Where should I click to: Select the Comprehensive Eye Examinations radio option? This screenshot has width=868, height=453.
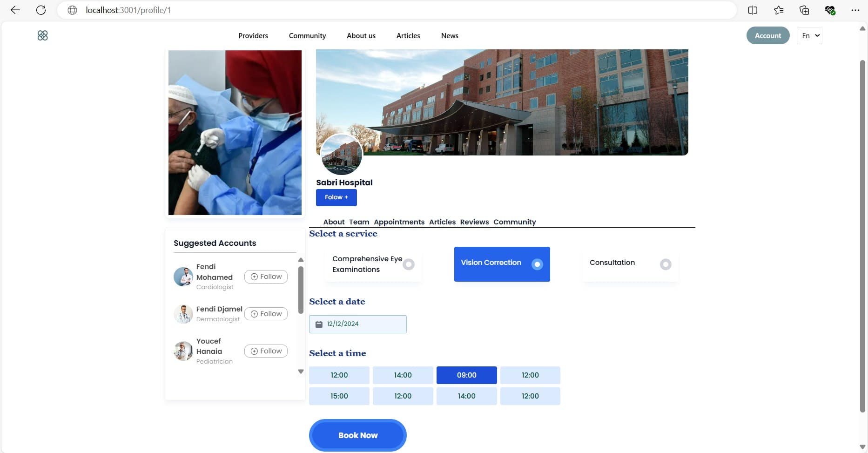[408, 264]
